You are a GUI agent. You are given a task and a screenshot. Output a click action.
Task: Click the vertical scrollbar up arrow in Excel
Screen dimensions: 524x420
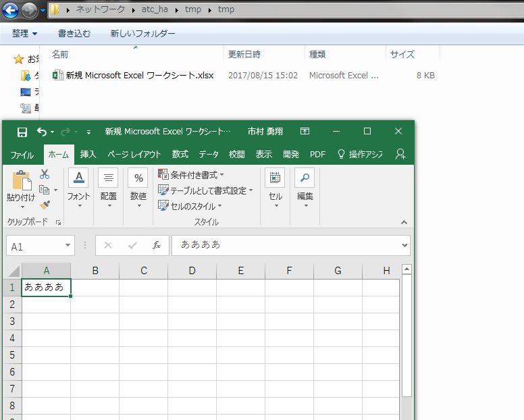click(407, 269)
